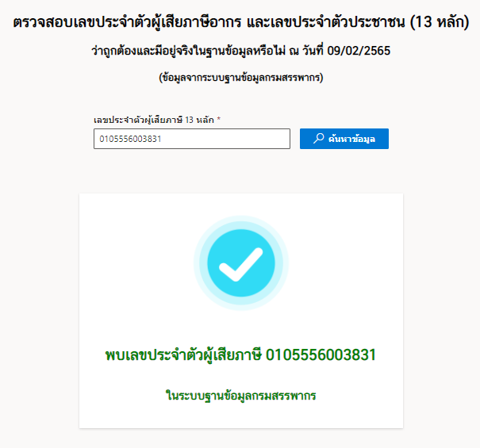480x448 pixels.
Task: Click the label เลขประจำตัวผู้เสียภาษี 13 หลัก
Action: 154,120
